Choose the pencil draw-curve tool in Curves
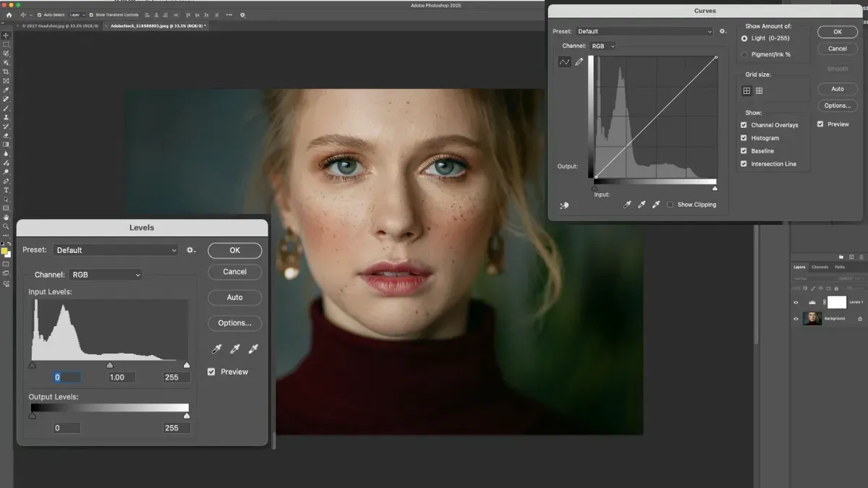Viewport: 868px width, 488px height. (579, 62)
